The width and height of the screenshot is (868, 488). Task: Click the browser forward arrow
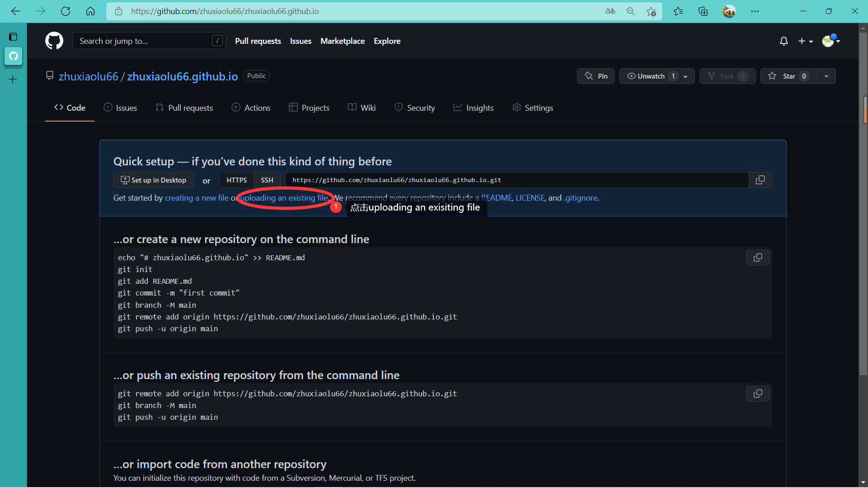[41, 11]
